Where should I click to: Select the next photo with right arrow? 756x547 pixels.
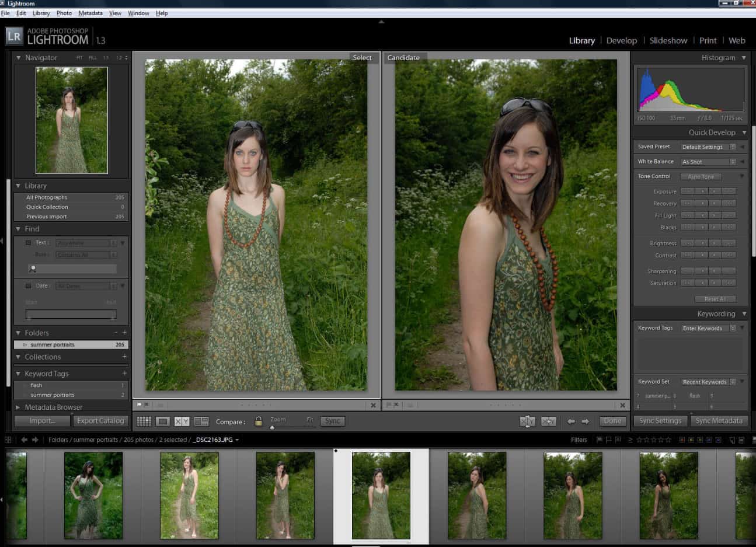pyautogui.click(x=585, y=421)
